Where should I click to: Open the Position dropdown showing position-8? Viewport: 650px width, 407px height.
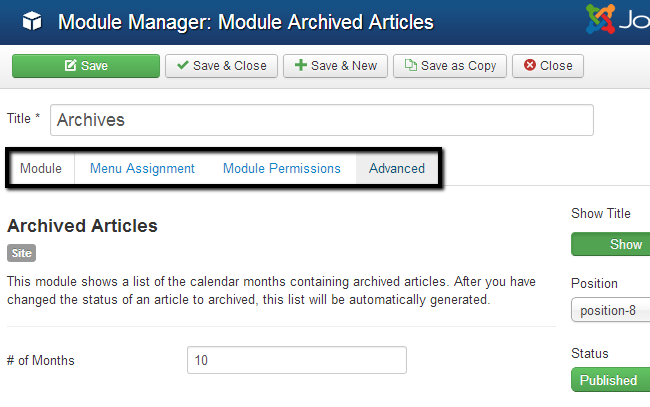pos(611,310)
